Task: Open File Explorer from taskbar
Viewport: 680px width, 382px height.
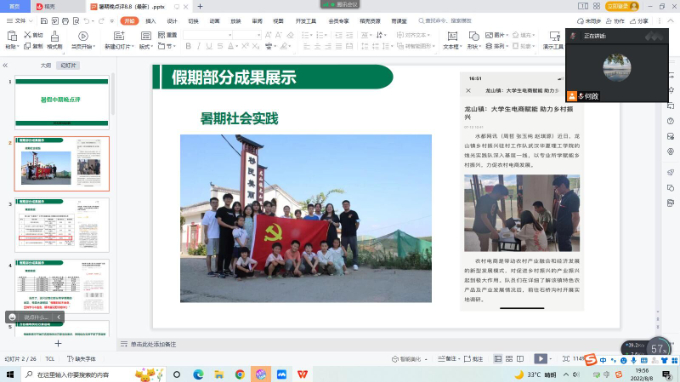Action: (x=219, y=374)
